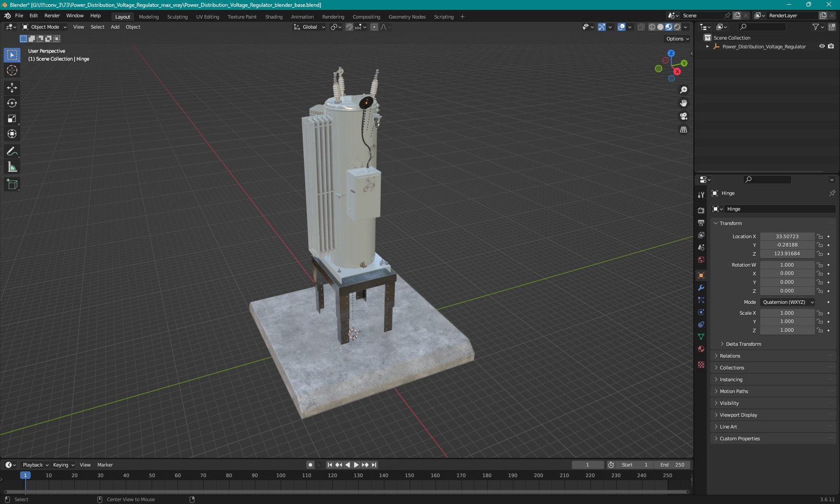Choose the Measure tool
The image size is (840, 504).
point(12,167)
